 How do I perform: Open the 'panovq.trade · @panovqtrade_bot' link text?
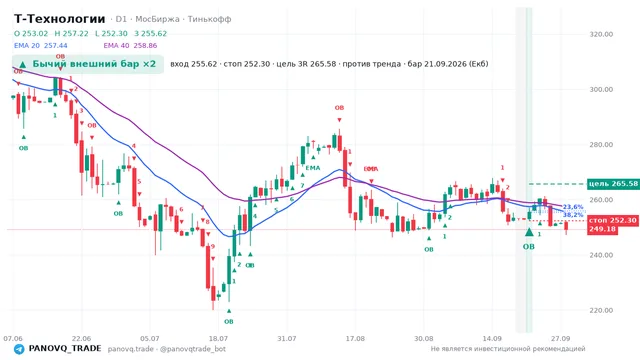tap(167, 349)
